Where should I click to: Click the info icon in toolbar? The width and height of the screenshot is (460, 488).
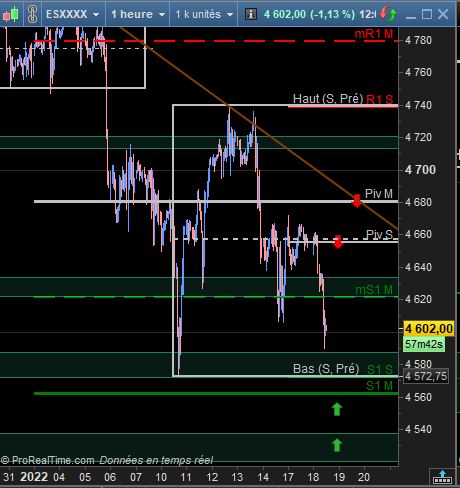pyautogui.click(x=251, y=14)
